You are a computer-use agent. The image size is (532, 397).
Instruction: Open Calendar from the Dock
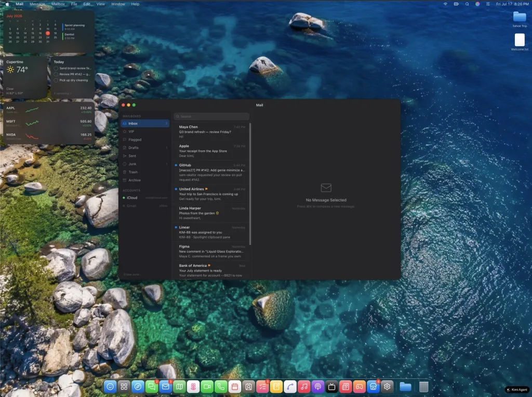click(x=235, y=387)
